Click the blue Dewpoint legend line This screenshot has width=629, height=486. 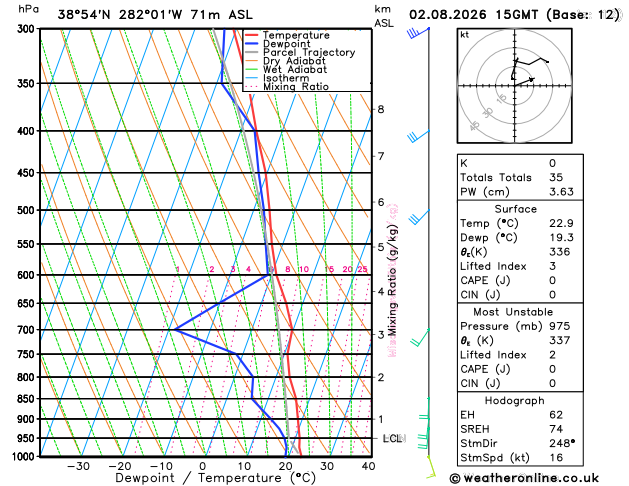point(251,44)
